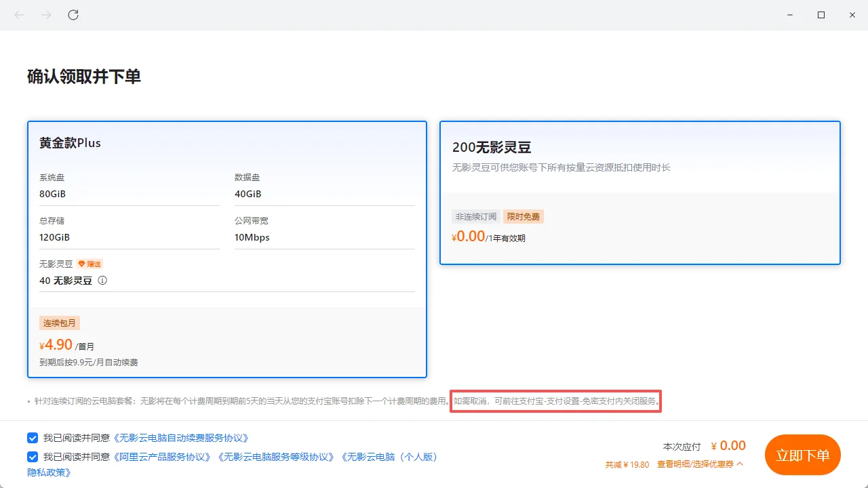This screenshot has width=868, height=488.
Task: Click the 120GiB total storage value
Action: [54, 237]
